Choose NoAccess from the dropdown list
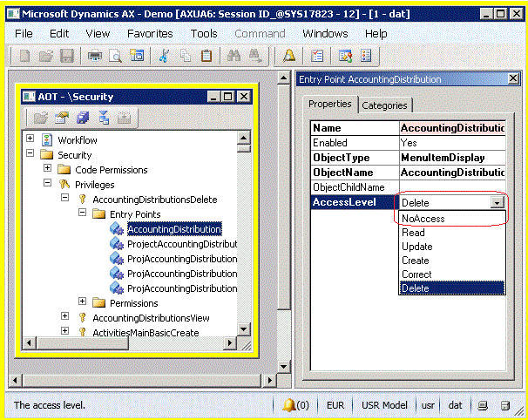This screenshot has width=528, height=420. click(452, 219)
